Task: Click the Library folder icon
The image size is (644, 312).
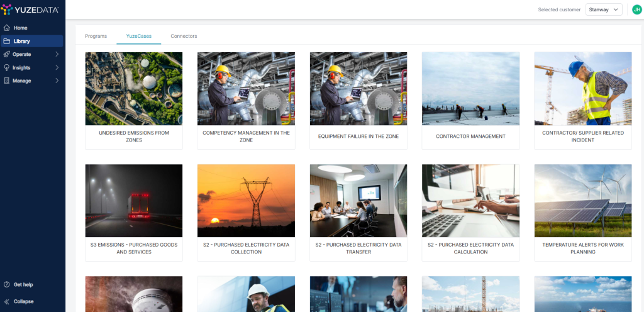Action: click(7, 42)
